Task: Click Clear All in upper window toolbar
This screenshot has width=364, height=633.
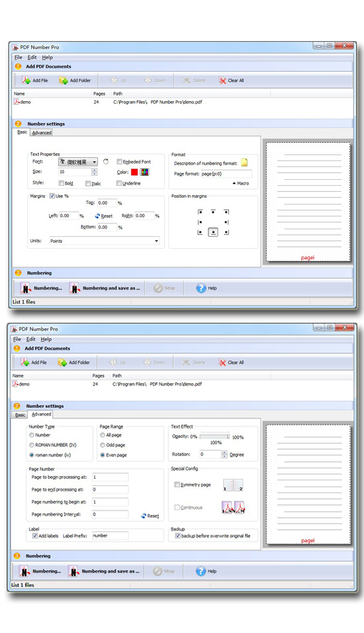Action: [x=231, y=81]
